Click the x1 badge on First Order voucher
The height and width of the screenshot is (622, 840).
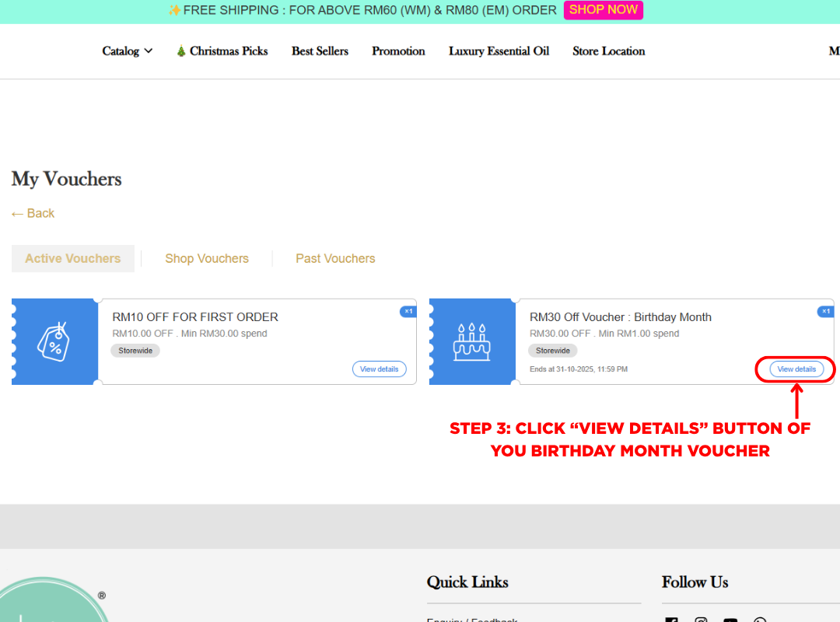pyautogui.click(x=408, y=311)
